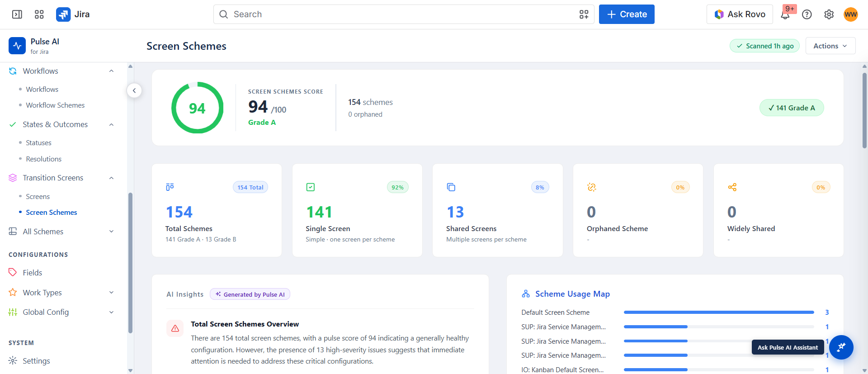Viewport: 868px width, 374px height.
Task: Open the help question mark icon
Action: pos(807,14)
